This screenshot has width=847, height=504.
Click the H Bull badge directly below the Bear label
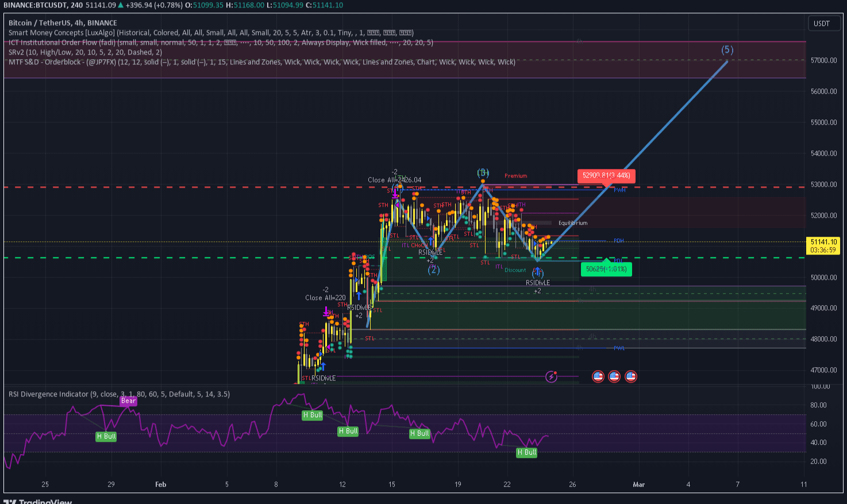pos(106,437)
